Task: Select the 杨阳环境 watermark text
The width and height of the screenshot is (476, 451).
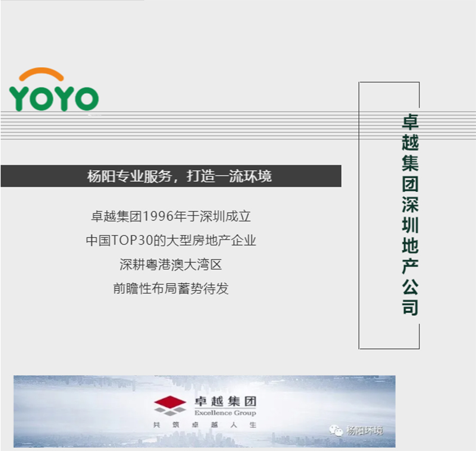Action: click(x=364, y=431)
